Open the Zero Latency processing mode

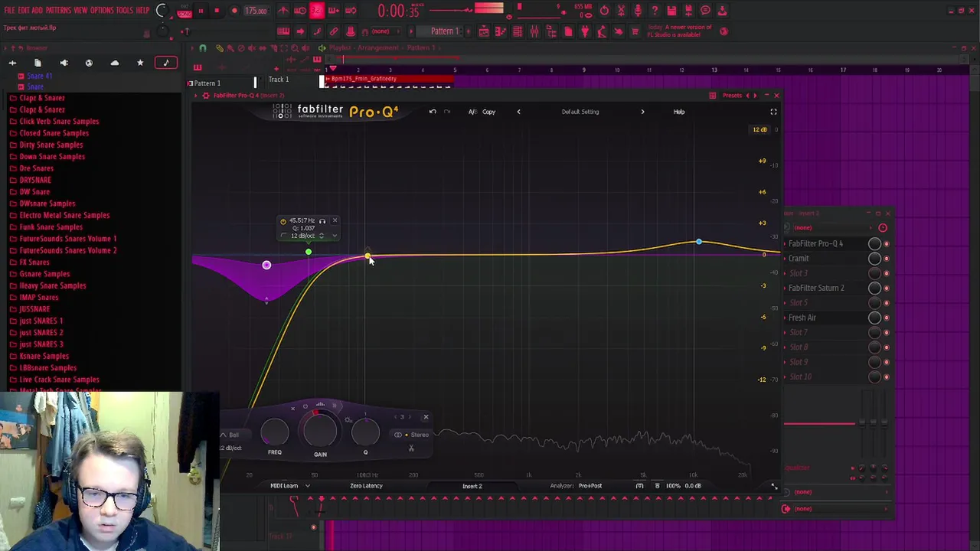click(x=366, y=486)
